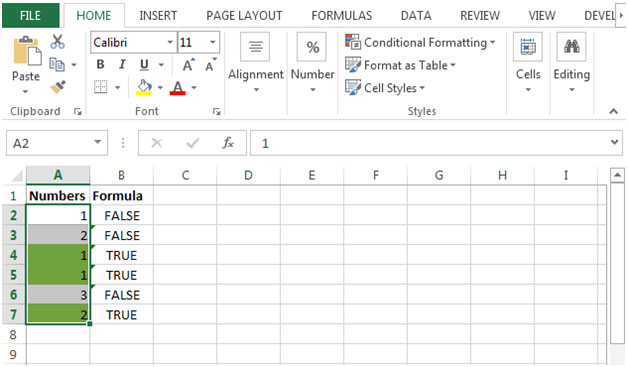The width and height of the screenshot is (628, 367).
Task: Open fill color palette arrow
Action: 160,87
